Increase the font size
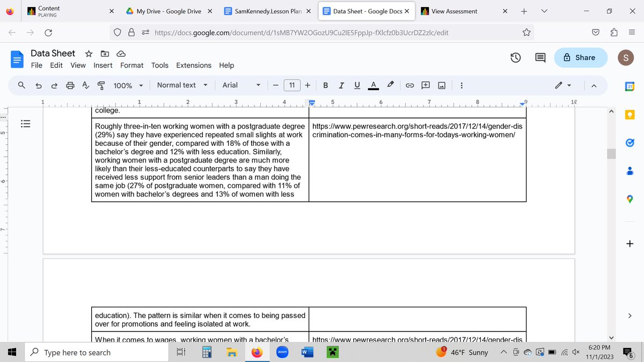This screenshot has width=644, height=362. (x=308, y=85)
